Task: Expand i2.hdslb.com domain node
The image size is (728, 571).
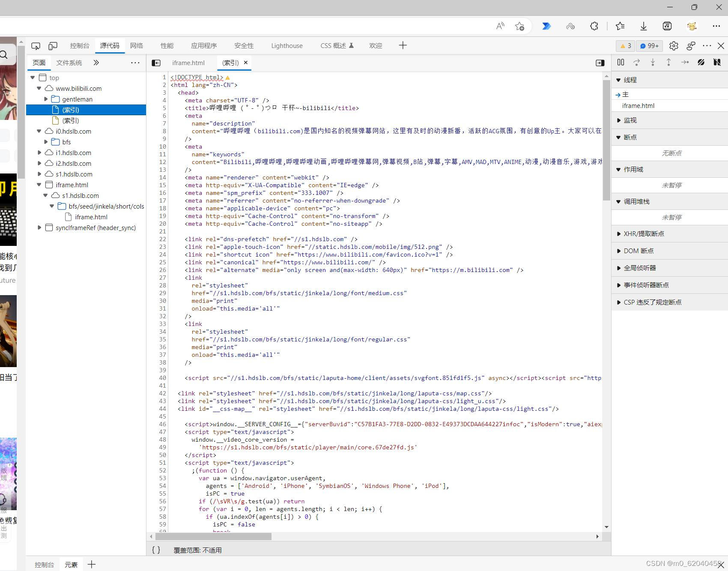Action: pyautogui.click(x=39, y=163)
